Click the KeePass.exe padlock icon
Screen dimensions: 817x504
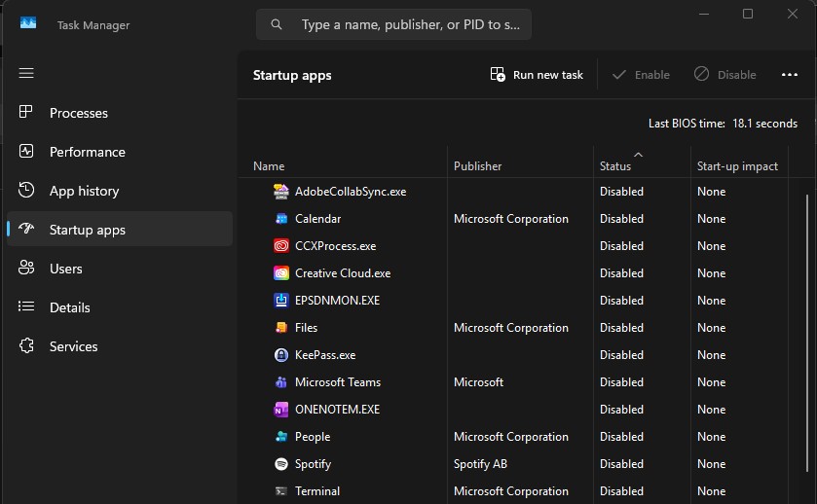pyautogui.click(x=280, y=355)
